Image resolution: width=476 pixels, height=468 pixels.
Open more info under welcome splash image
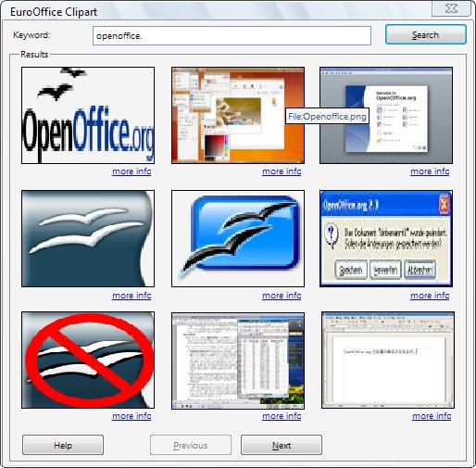(x=430, y=171)
